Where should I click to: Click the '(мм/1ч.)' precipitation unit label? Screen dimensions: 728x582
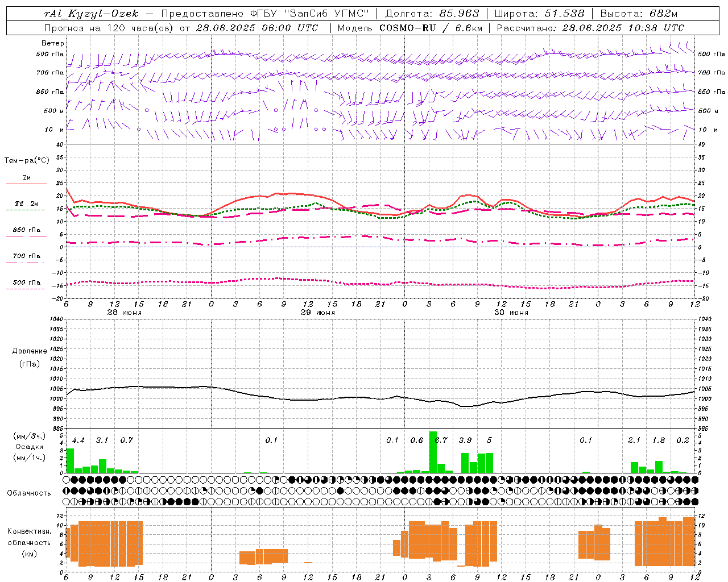[x=30, y=458]
